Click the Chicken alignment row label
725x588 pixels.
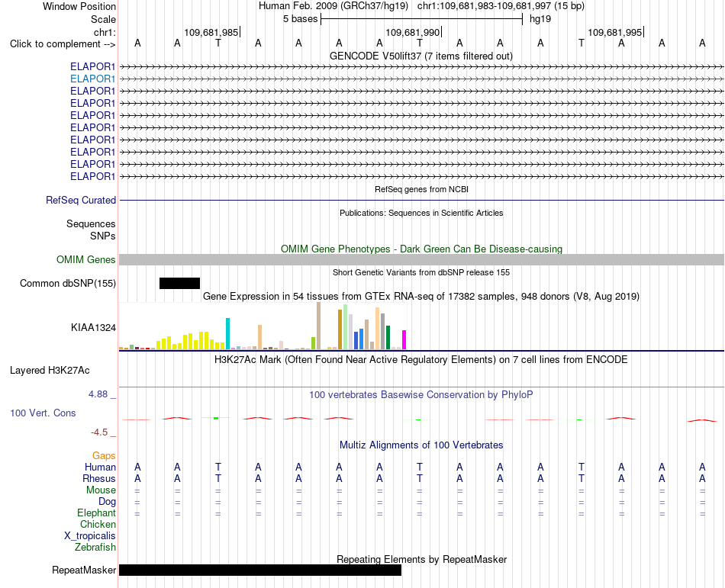pyautogui.click(x=98, y=525)
